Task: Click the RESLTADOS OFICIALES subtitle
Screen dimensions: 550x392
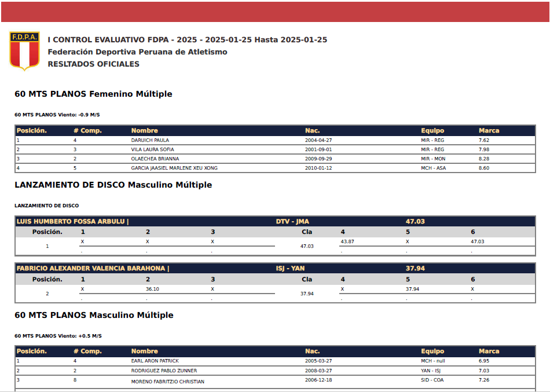Action: pos(93,64)
